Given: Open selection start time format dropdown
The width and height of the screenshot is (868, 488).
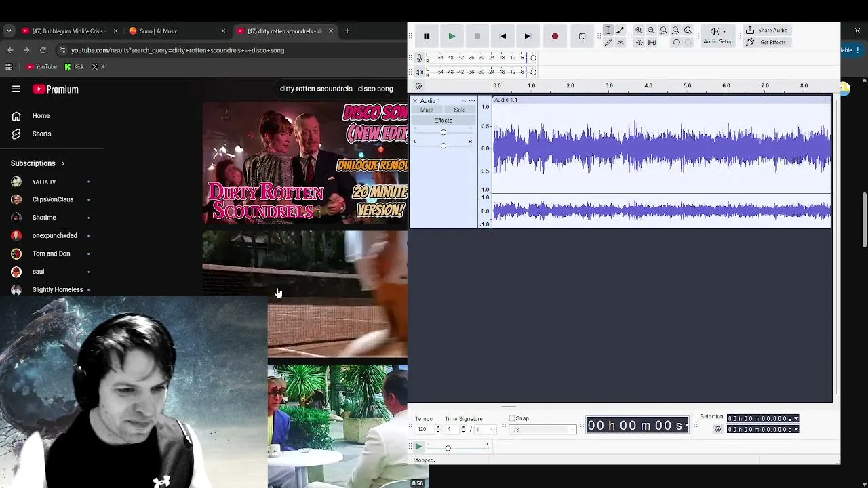Looking at the screenshot, I should [x=796, y=419].
